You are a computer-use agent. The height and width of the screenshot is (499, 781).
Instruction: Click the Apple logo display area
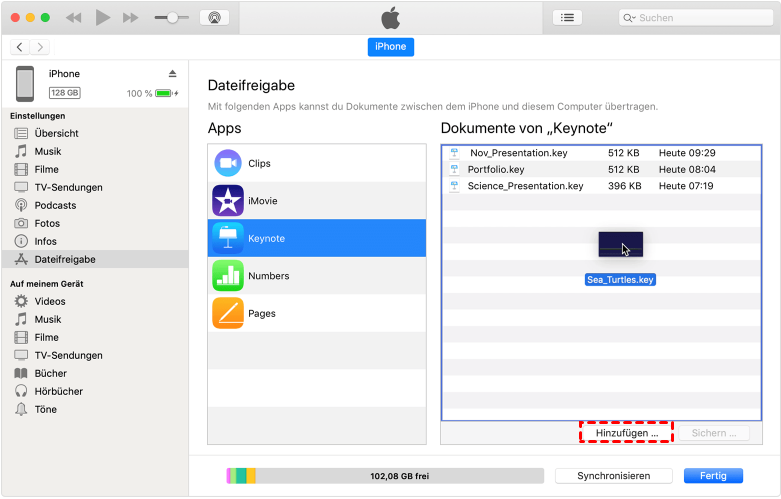pyautogui.click(x=391, y=18)
